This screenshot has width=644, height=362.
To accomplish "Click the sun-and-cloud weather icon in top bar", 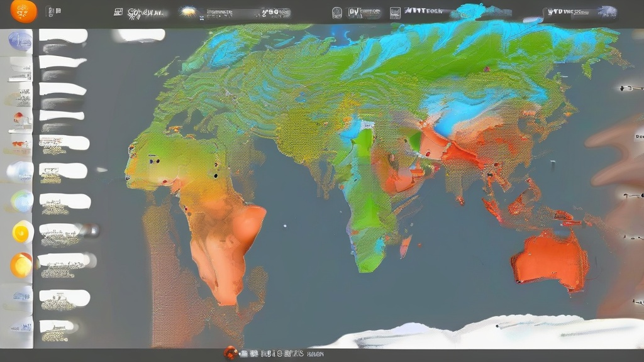I will click(x=188, y=12).
